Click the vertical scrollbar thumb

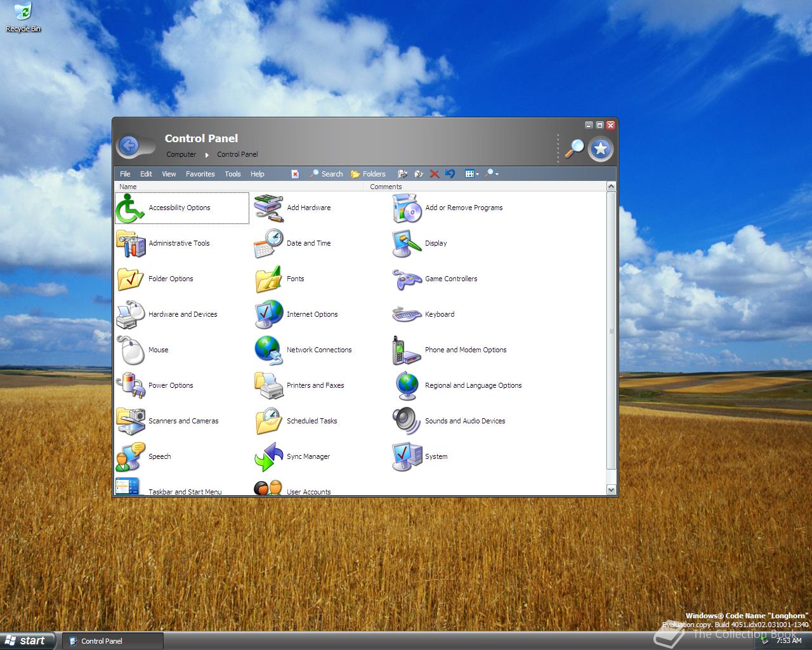click(612, 331)
